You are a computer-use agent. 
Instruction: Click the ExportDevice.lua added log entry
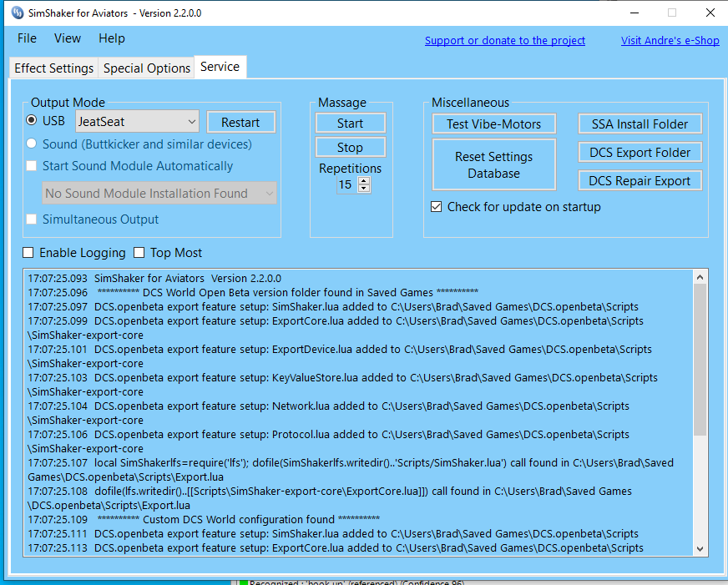coord(340,356)
